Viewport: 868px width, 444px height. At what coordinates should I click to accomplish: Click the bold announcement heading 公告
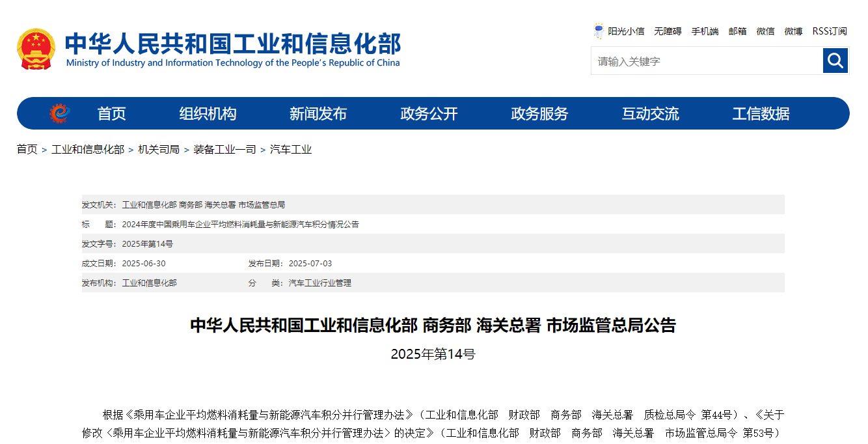(x=433, y=325)
